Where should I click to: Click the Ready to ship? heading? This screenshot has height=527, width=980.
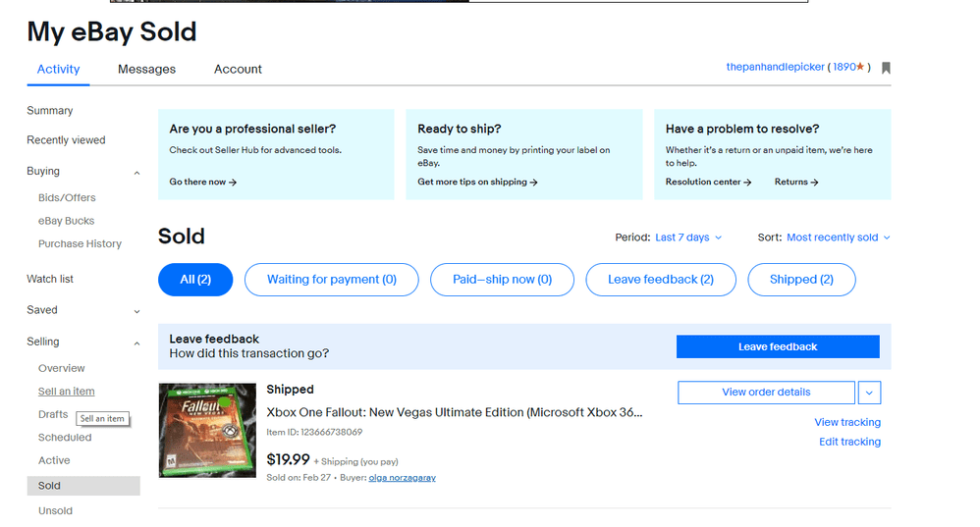pos(460,129)
